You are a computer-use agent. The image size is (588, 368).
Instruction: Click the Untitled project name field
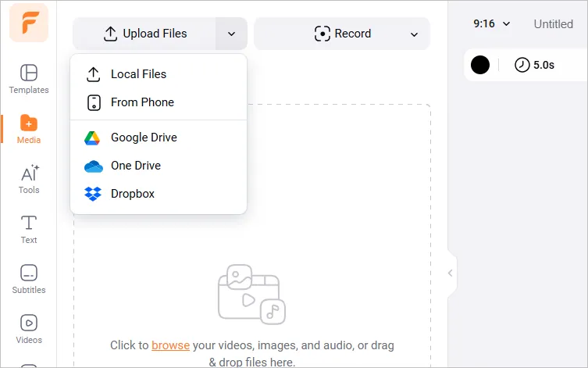tap(554, 24)
